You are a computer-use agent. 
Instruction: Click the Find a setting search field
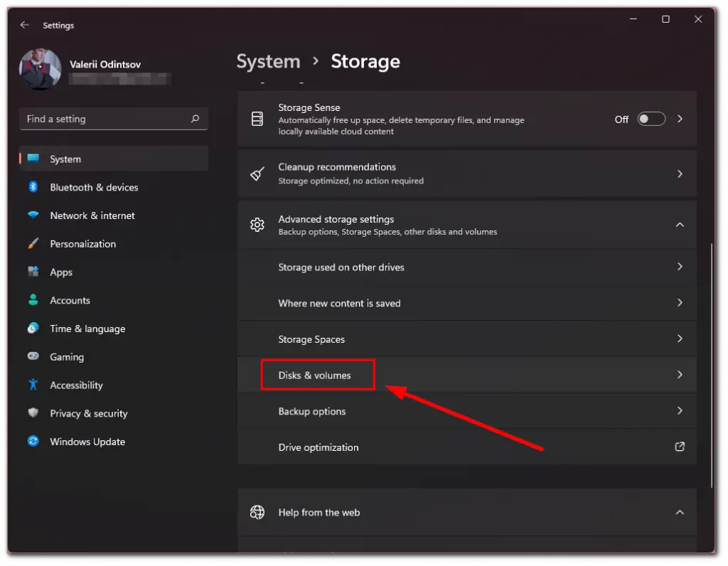[x=113, y=119]
